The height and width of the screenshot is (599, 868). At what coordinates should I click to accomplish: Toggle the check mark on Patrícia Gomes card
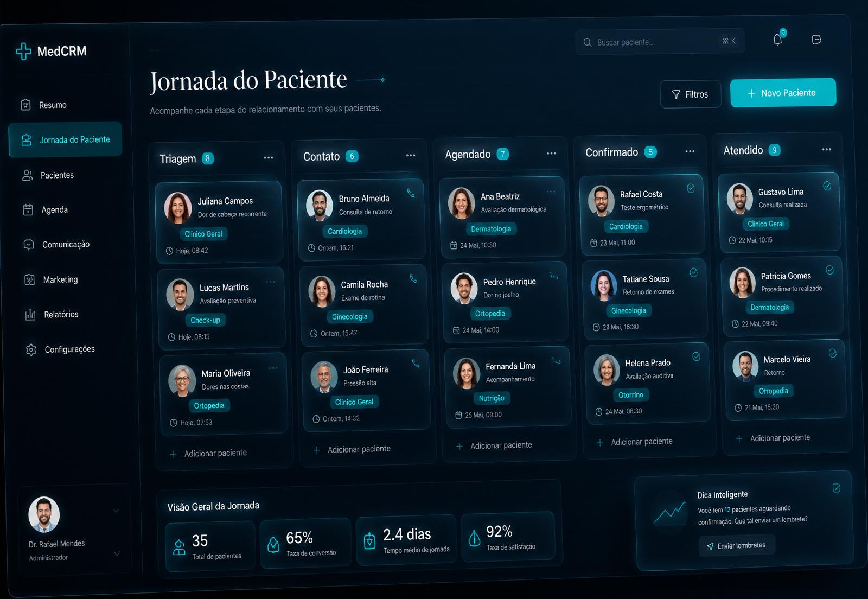(x=829, y=270)
